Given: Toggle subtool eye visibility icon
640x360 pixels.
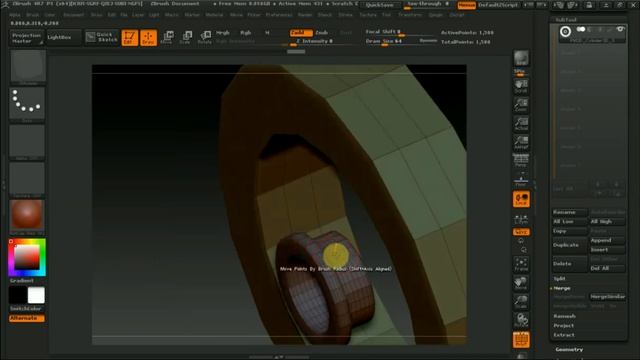Looking at the screenshot, I should point(620,30).
